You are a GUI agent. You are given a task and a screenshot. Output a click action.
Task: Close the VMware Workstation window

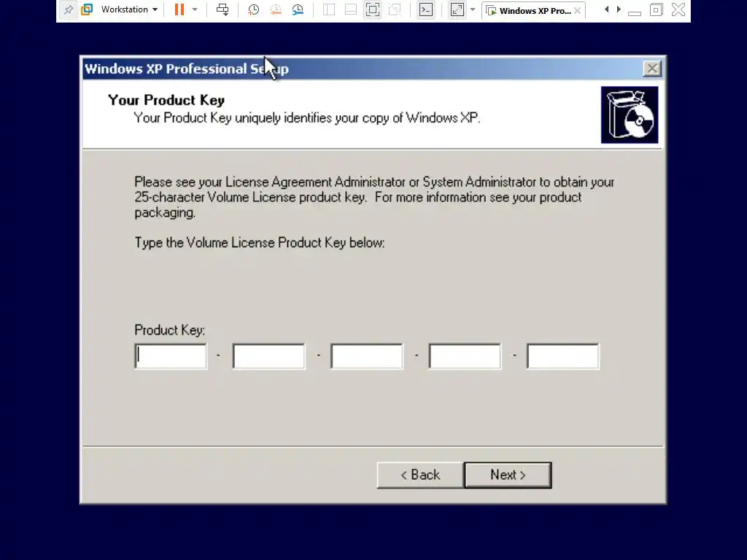[x=678, y=9]
